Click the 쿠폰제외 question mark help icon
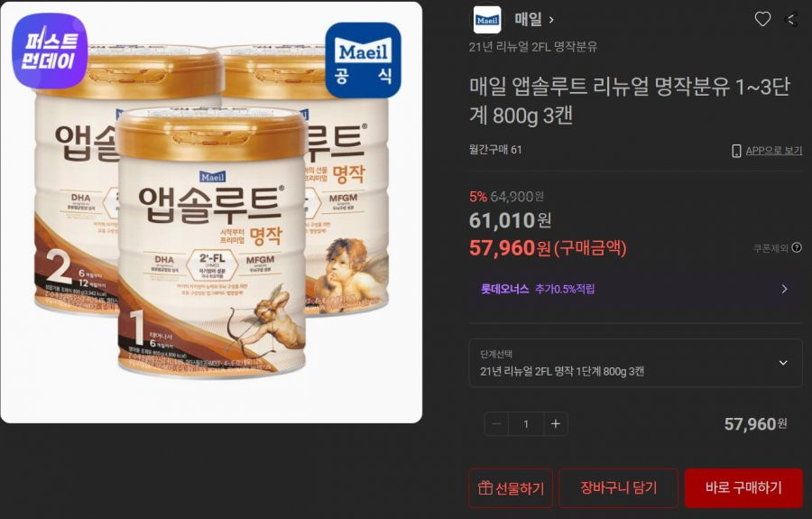This screenshot has width=812, height=519. click(x=797, y=247)
